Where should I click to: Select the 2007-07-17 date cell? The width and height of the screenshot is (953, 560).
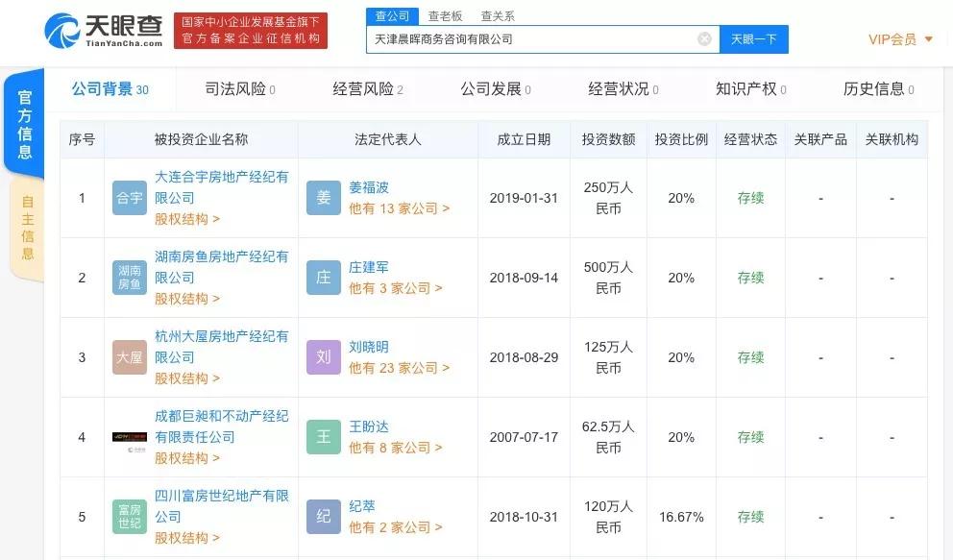click(x=524, y=437)
